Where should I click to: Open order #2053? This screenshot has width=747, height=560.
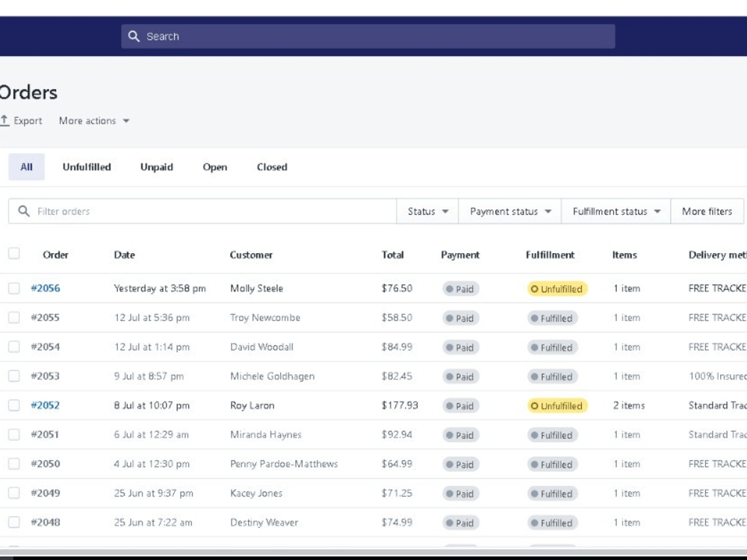click(46, 376)
